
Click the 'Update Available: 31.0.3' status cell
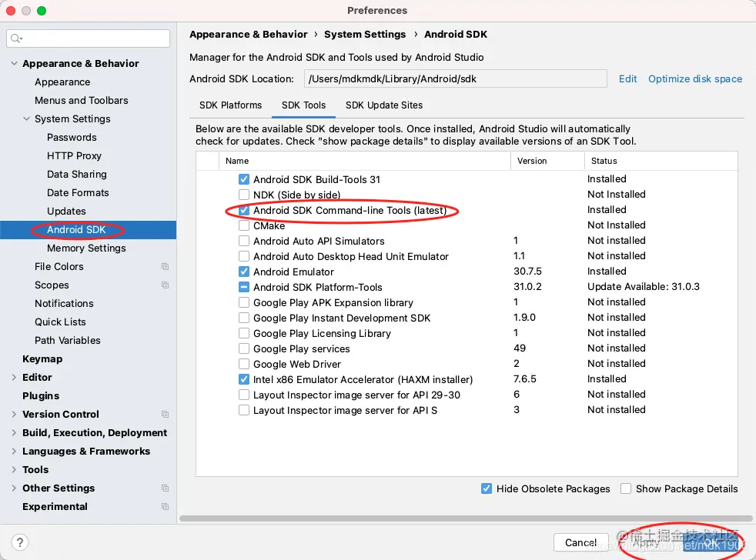pos(643,287)
